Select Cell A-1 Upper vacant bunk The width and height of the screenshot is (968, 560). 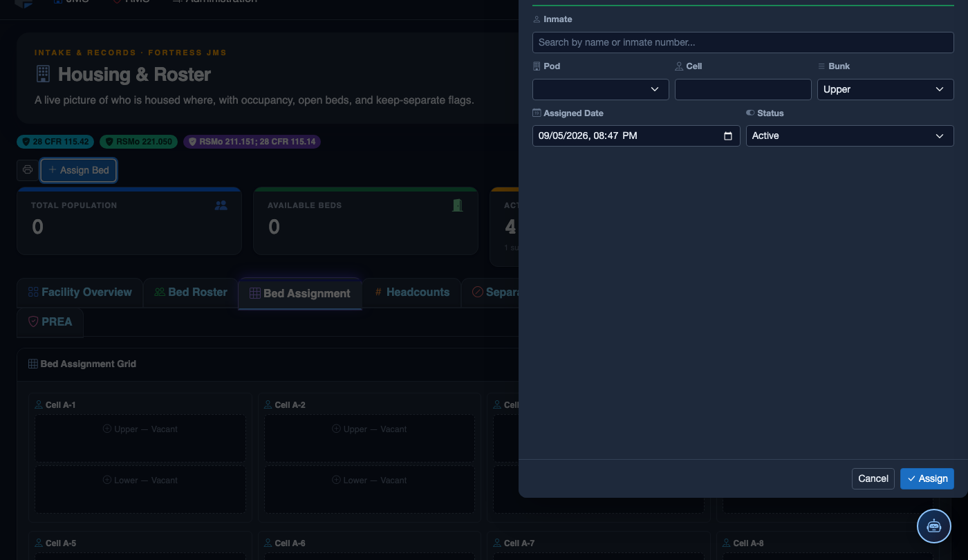(x=140, y=438)
